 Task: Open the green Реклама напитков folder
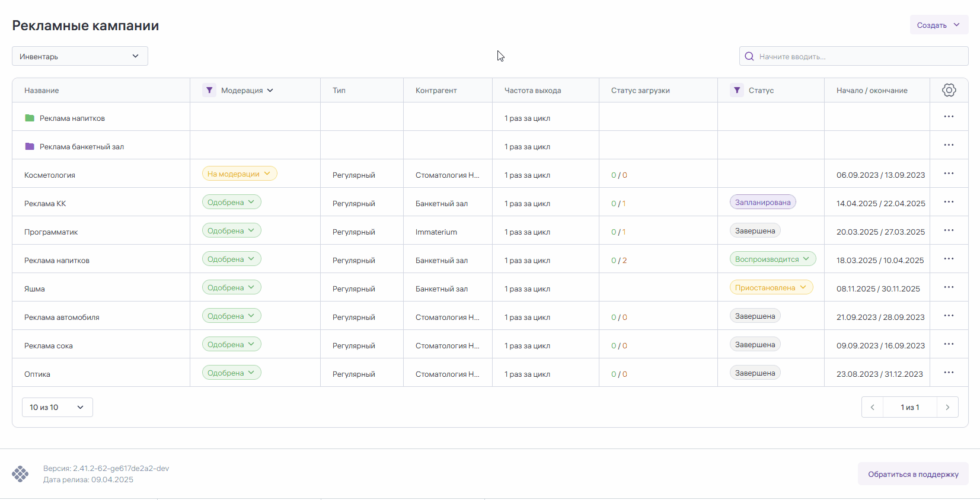pos(72,118)
